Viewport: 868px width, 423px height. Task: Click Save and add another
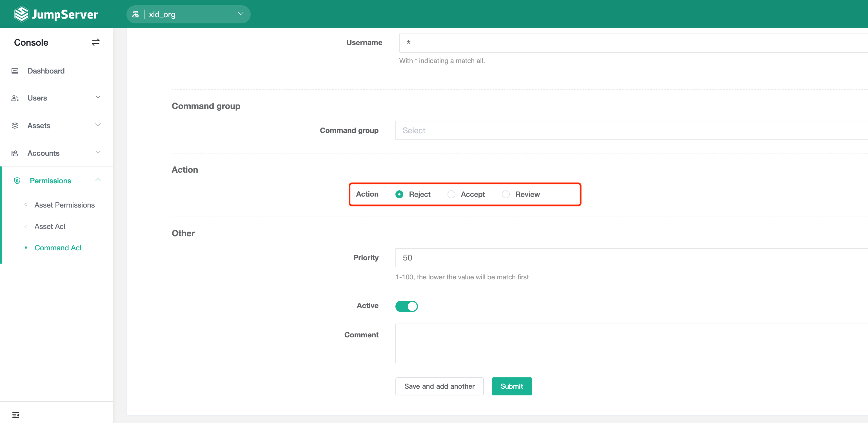pyautogui.click(x=439, y=386)
